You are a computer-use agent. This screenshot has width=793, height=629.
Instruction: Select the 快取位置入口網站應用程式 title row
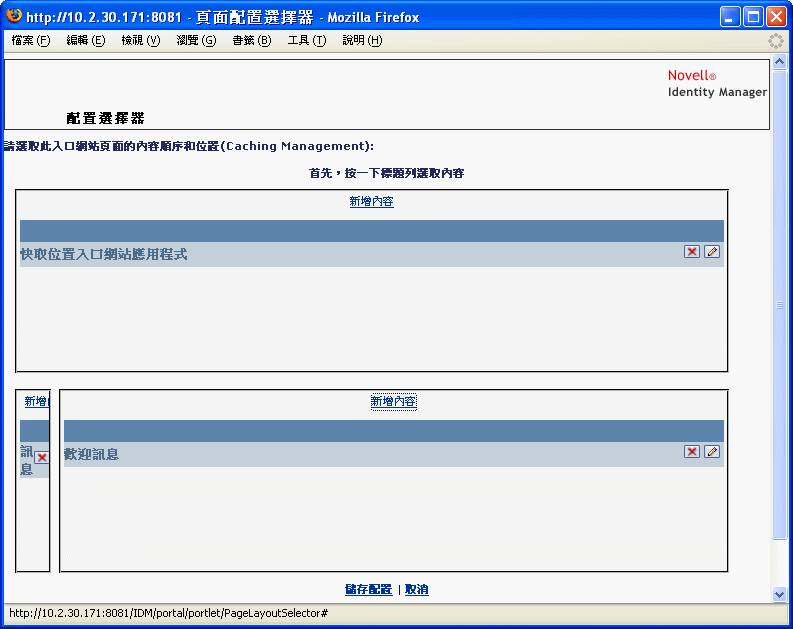click(372, 254)
